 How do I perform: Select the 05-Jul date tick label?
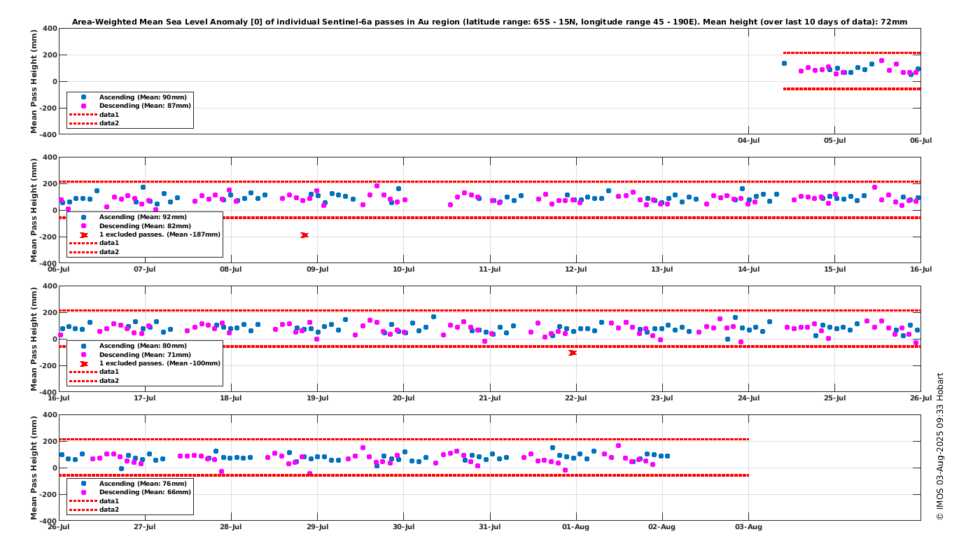pyautogui.click(x=834, y=141)
